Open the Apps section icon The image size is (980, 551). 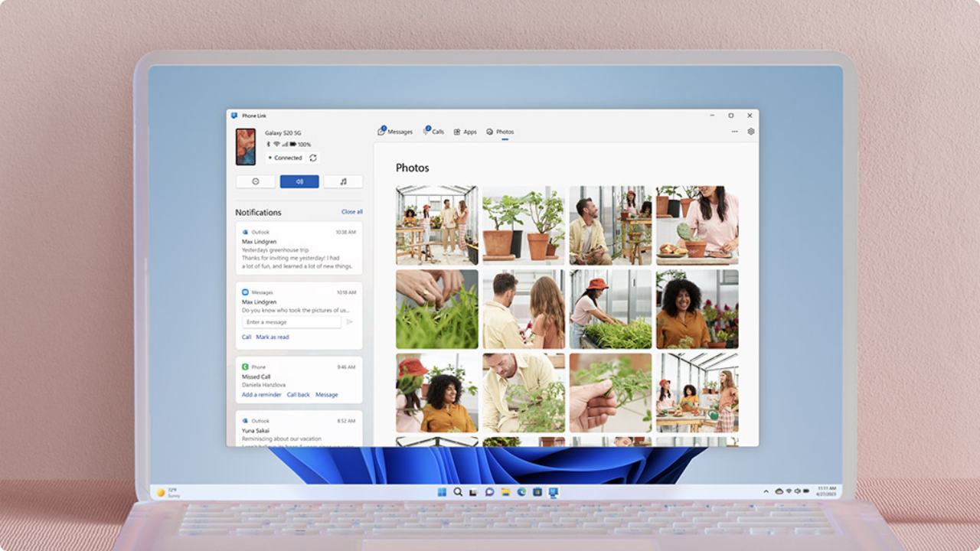click(x=457, y=131)
